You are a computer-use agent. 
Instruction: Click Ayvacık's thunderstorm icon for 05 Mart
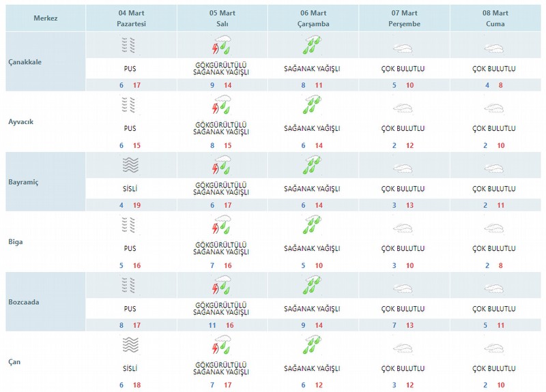221,105
